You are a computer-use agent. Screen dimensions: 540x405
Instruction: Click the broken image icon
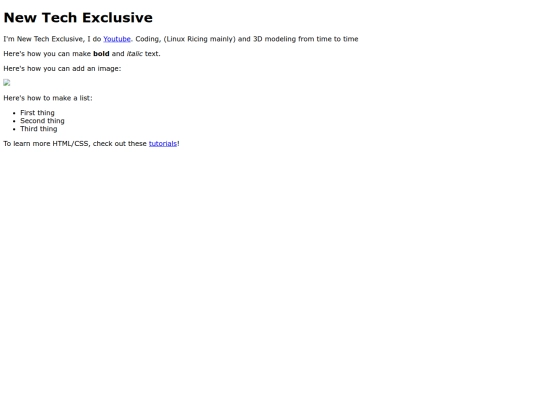pyautogui.click(x=7, y=83)
